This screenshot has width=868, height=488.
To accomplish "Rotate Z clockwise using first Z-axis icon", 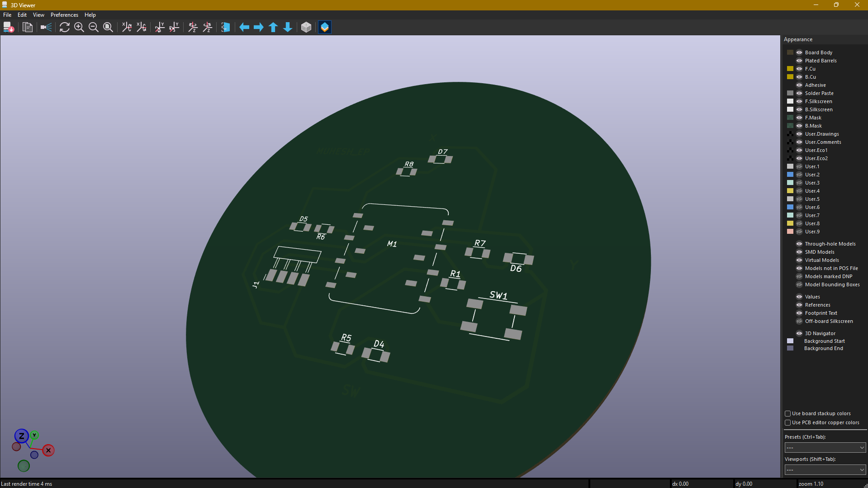I will coord(193,28).
